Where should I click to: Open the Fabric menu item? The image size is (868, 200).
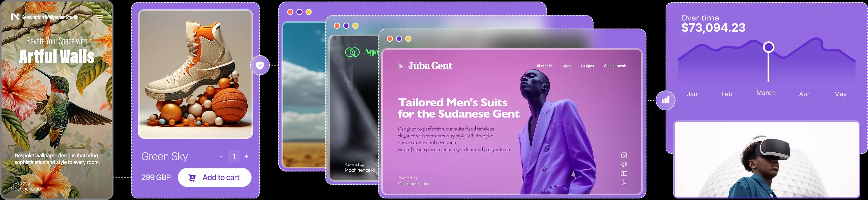click(566, 66)
